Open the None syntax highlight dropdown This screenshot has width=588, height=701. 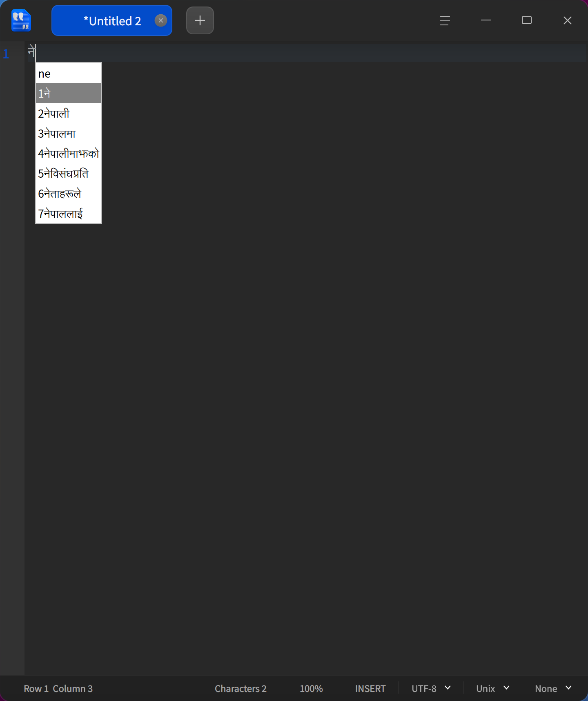click(553, 689)
